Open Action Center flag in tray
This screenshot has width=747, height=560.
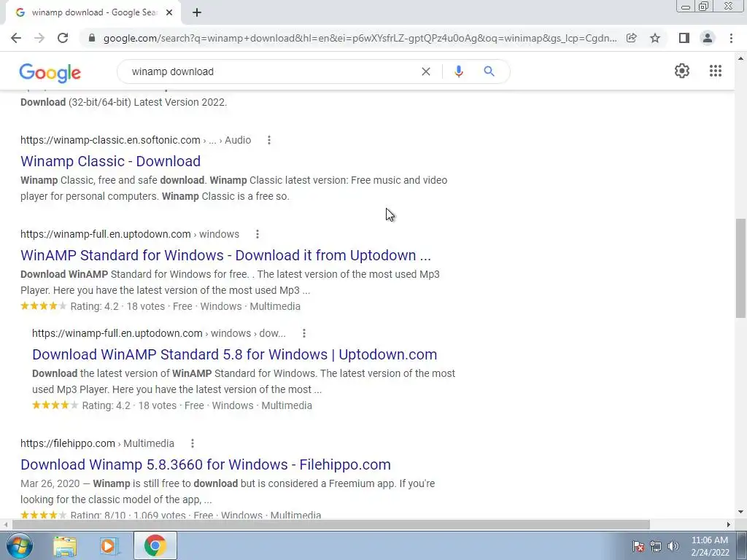click(638, 546)
